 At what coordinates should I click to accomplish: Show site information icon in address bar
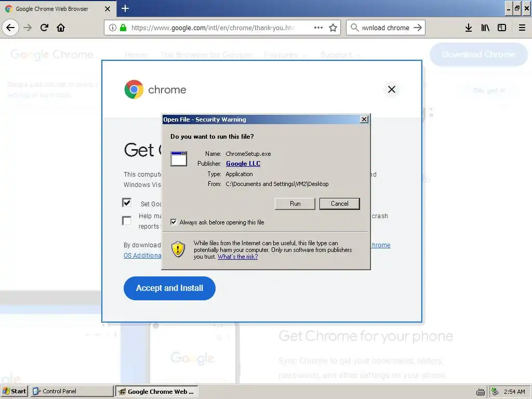[x=113, y=28]
